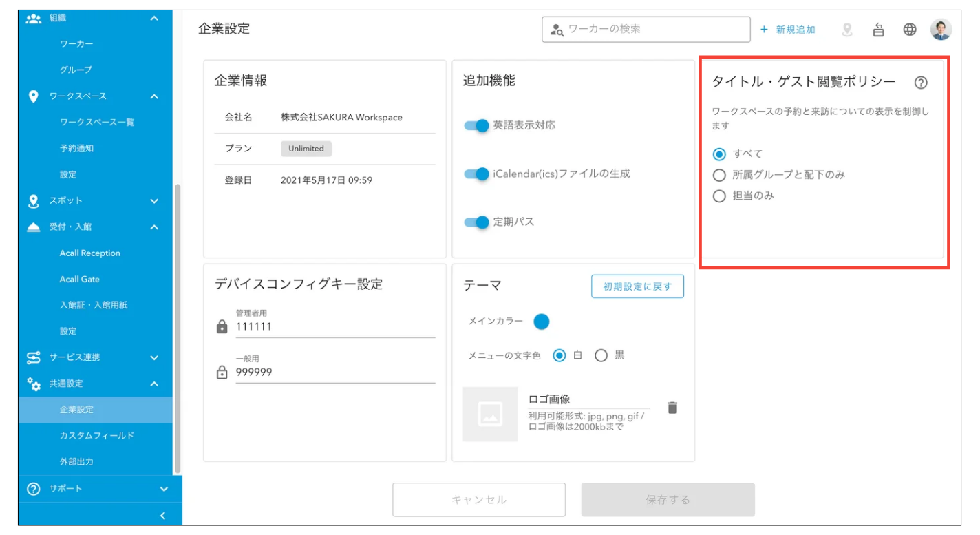Click the open lock icon beside 一般用 key

click(x=222, y=373)
